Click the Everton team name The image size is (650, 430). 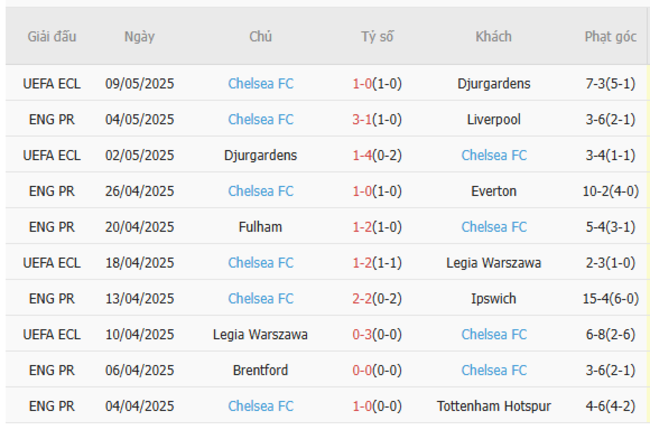[x=493, y=191]
